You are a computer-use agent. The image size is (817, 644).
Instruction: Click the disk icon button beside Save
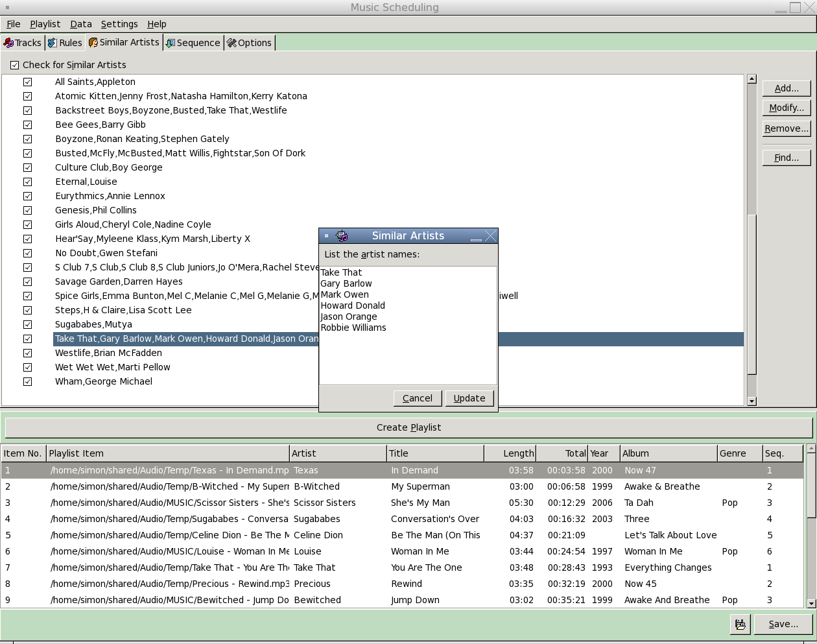click(740, 624)
